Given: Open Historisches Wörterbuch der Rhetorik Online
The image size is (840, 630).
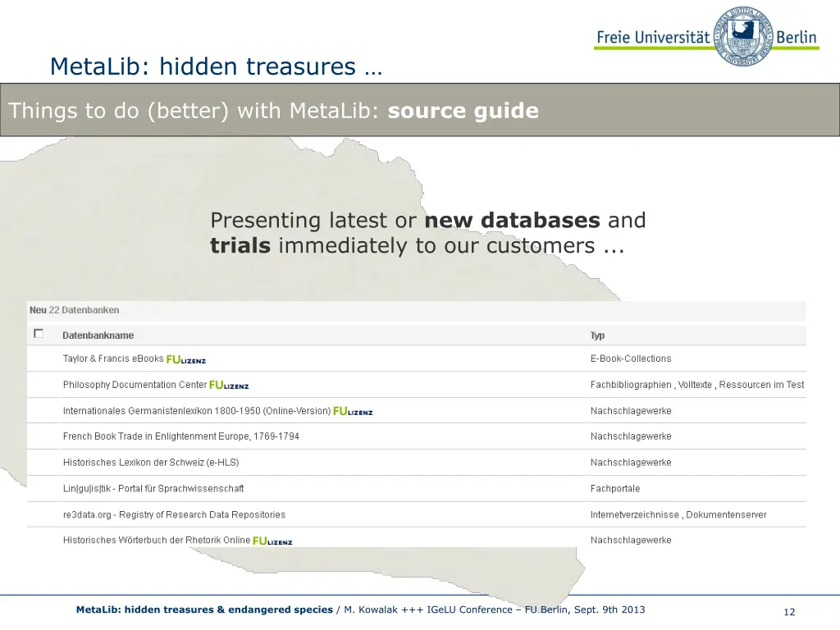Looking at the screenshot, I should [157, 540].
